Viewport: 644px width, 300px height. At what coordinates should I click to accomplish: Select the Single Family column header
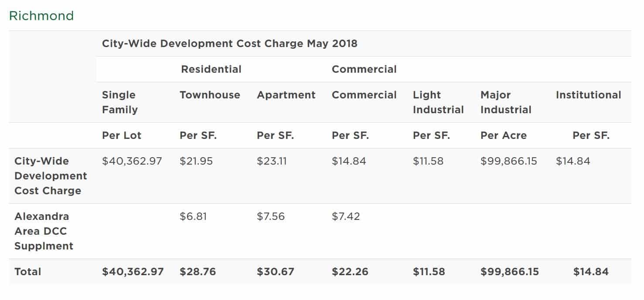point(119,102)
